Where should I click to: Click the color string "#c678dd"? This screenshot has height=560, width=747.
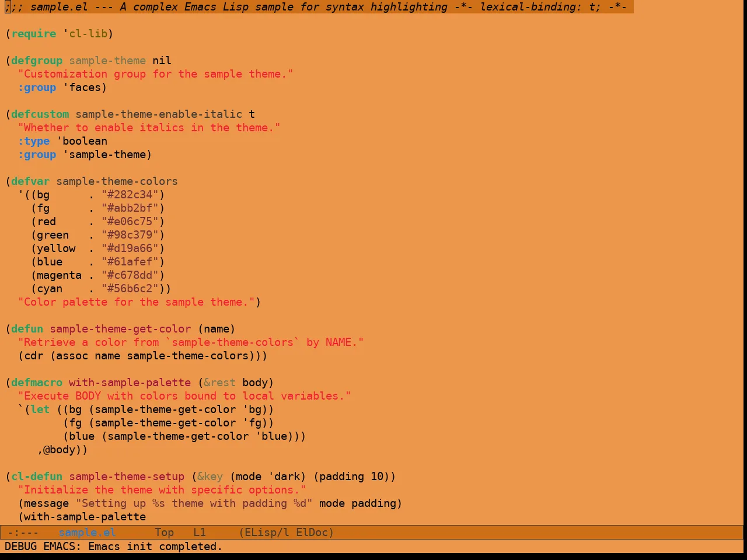(x=130, y=275)
